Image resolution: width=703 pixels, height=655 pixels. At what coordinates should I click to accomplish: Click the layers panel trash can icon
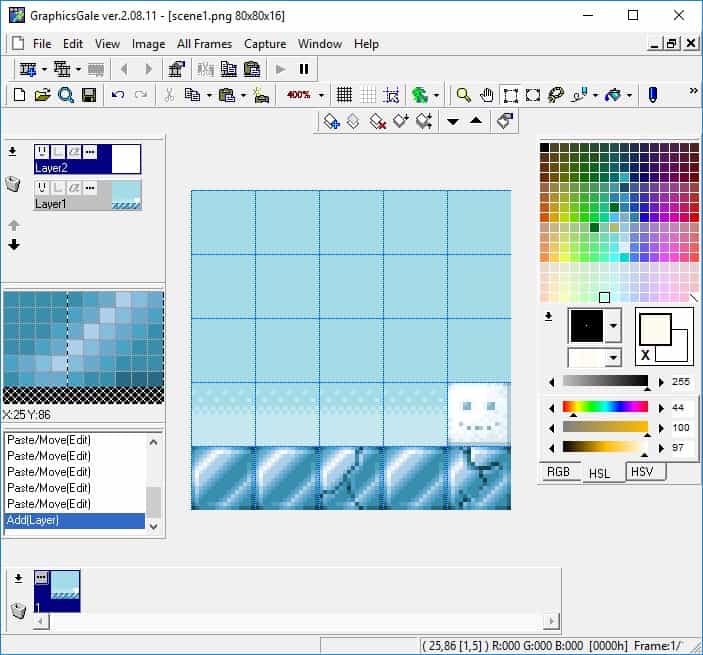(x=13, y=183)
